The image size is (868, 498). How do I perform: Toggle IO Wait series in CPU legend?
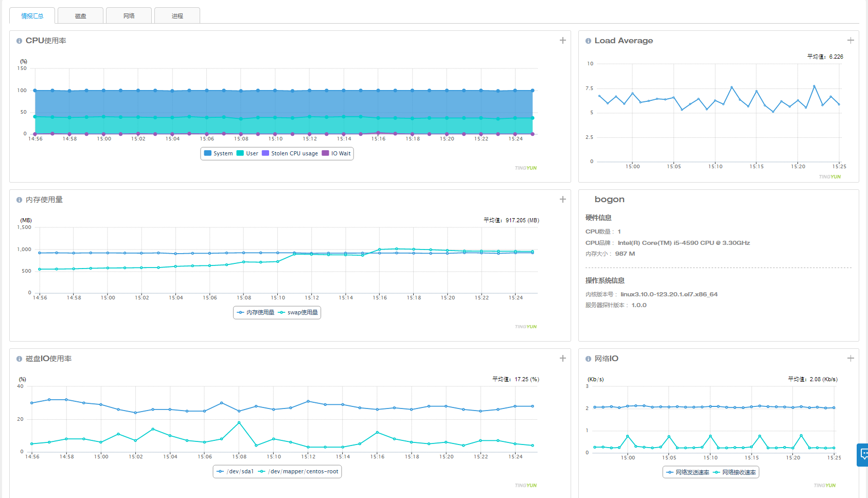(336, 153)
